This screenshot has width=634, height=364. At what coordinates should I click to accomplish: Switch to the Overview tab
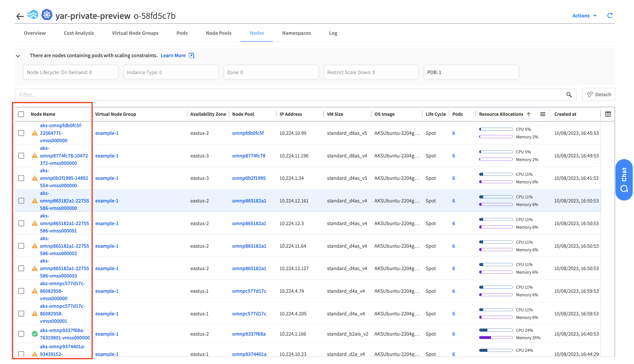click(x=35, y=33)
